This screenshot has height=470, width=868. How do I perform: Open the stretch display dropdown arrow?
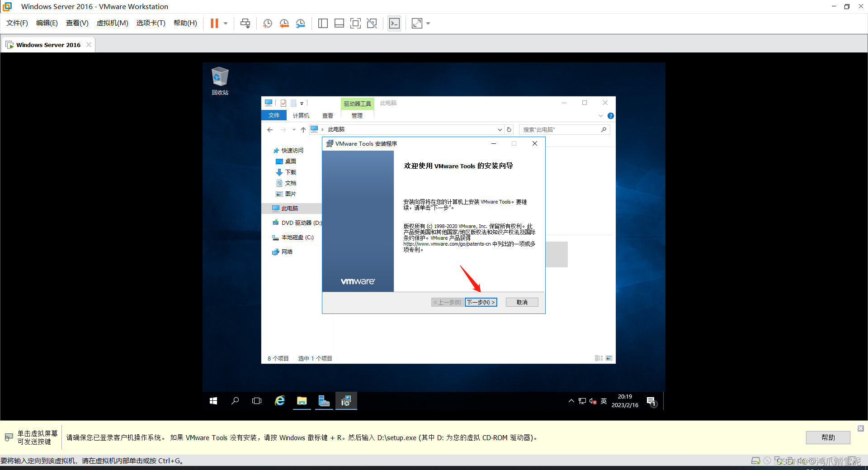[428, 24]
